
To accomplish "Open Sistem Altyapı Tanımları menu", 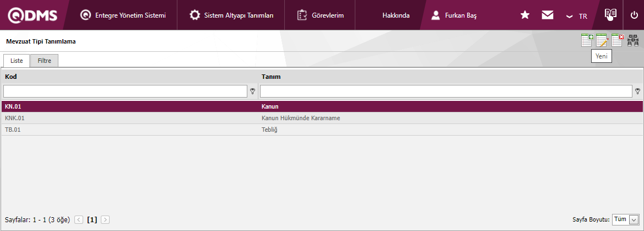I will point(231,15).
